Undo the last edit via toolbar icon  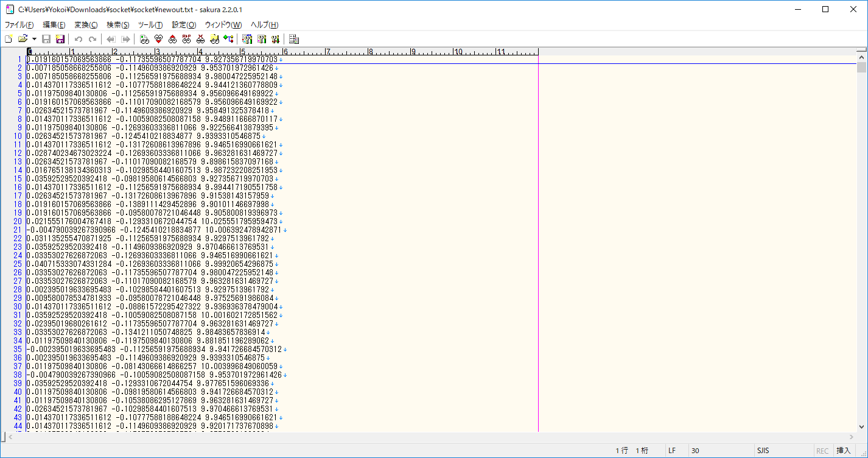[78, 38]
